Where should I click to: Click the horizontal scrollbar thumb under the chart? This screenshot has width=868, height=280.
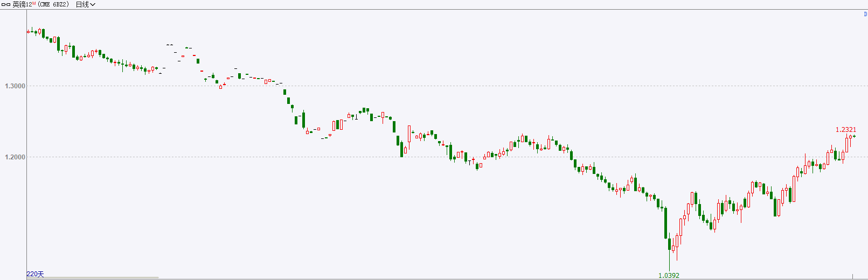tap(93, 278)
